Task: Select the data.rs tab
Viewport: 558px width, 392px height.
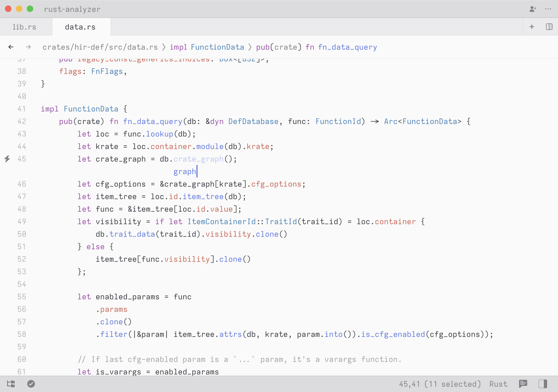Action: point(80,27)
